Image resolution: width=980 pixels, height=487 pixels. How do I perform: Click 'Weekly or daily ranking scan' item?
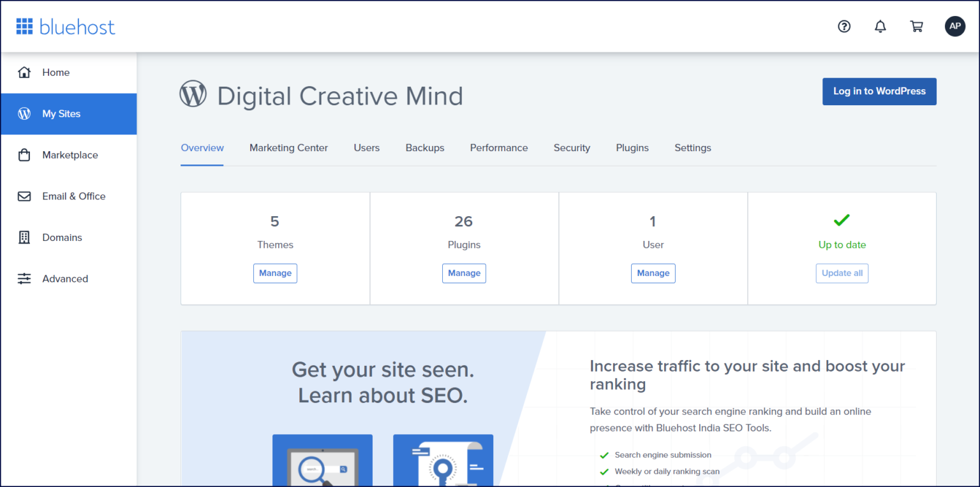click(667, 472)
